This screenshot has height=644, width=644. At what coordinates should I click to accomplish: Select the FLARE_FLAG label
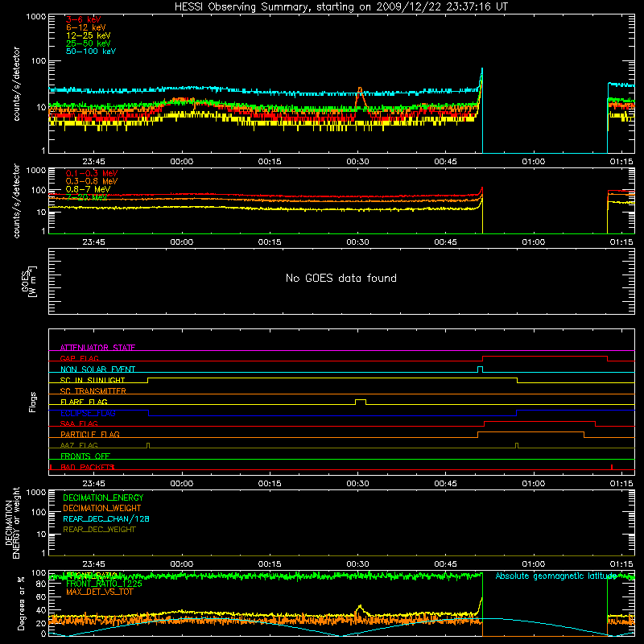pyautogui.click(x=84, y=402)
